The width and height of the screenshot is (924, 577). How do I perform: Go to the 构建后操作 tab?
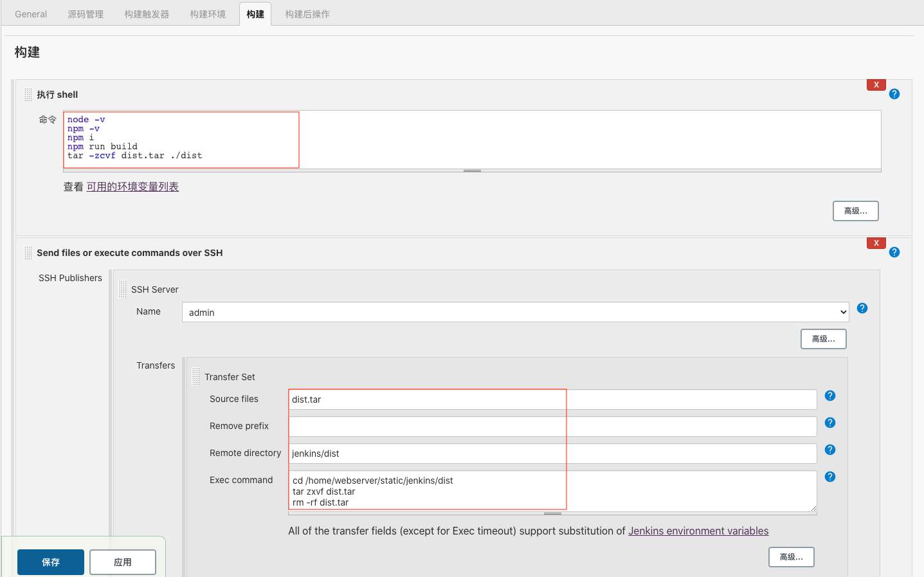pos(307,14)
